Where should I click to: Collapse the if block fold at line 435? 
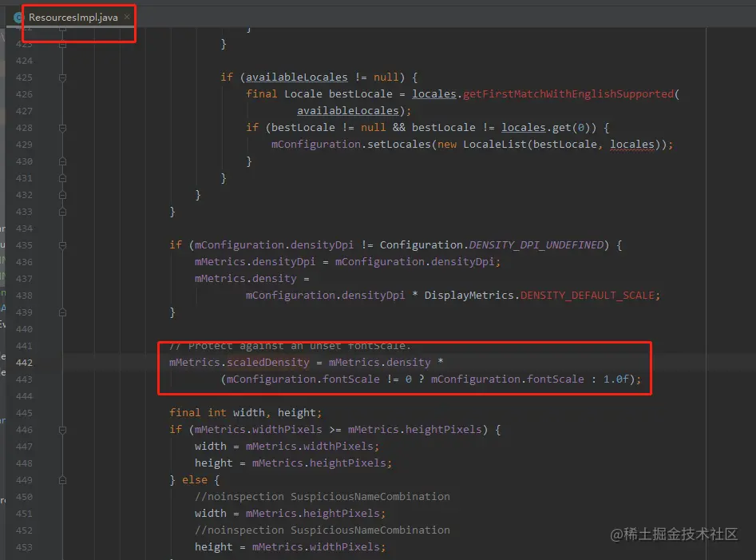click(63, 245)
